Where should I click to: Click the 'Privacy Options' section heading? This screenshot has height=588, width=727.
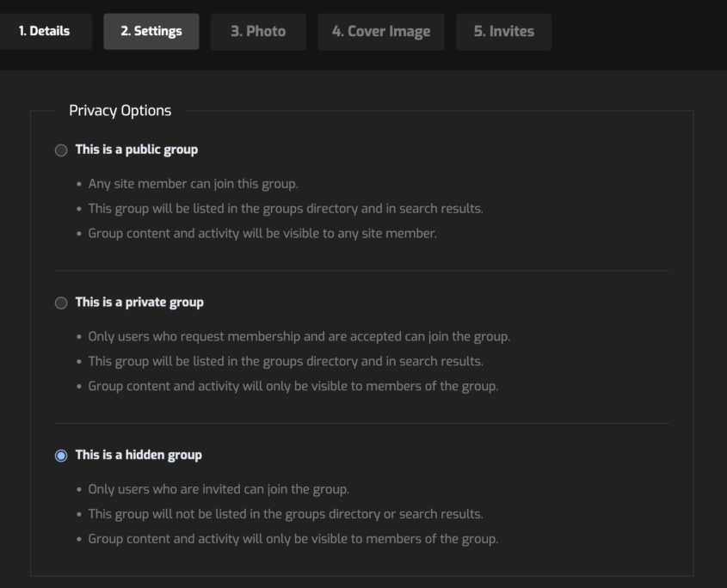[x=120, y=110]
